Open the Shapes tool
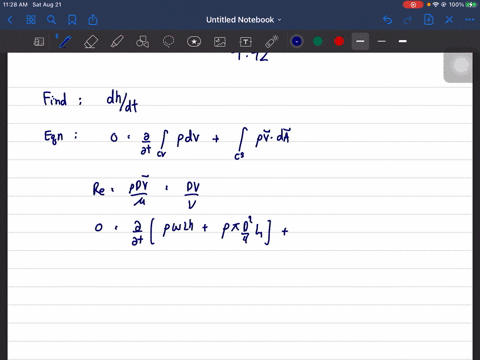This screenshot has width=480, height=360. (x=142, y=42)
